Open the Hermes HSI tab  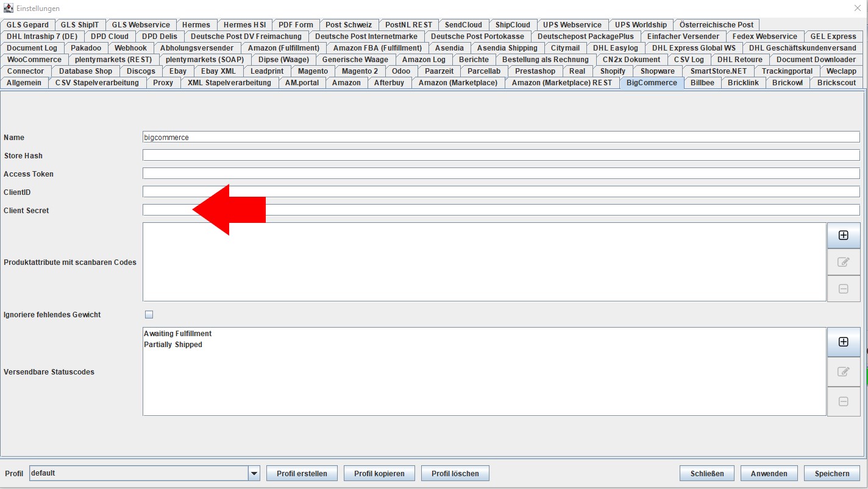pos(244,25)
